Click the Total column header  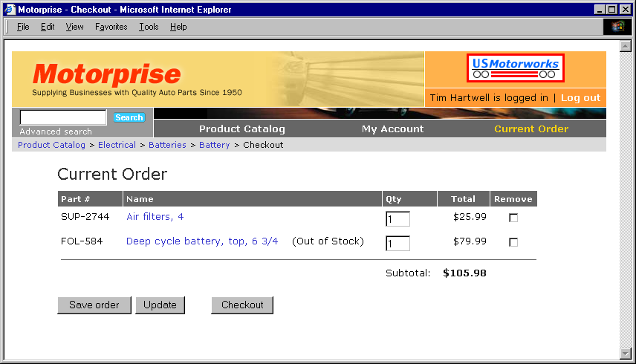[463, 199]
